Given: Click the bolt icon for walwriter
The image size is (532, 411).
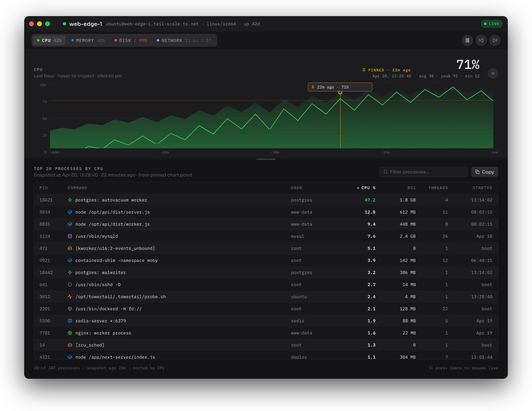Looking at the screenshot, I should (x=70, y=272).
